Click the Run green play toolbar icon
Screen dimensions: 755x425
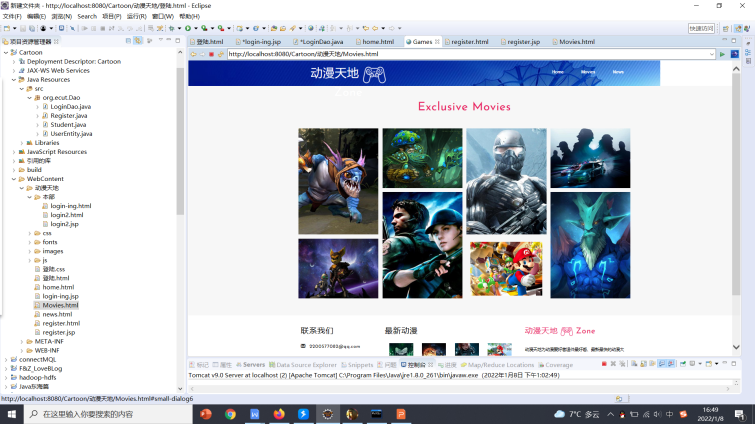[x=188, y=28]
